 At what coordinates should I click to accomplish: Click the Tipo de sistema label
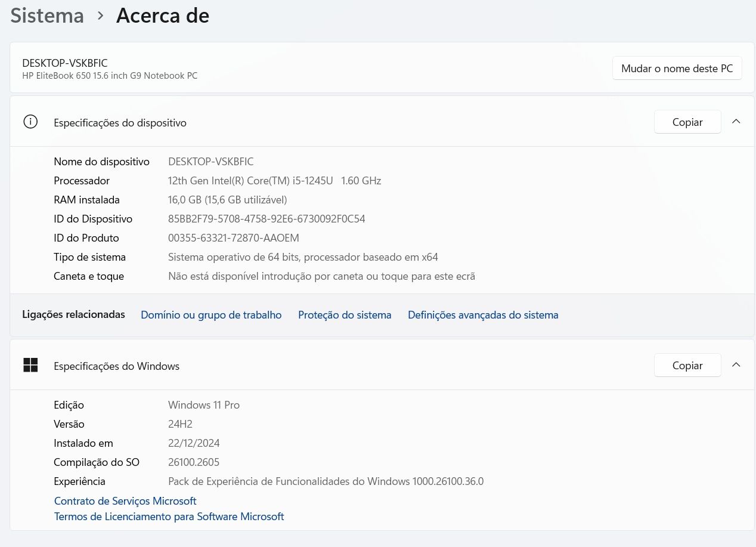[89, 257]
